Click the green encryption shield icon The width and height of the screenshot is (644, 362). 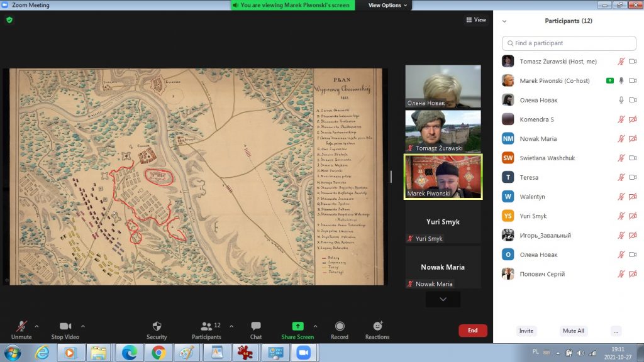(x=9, y=20)
